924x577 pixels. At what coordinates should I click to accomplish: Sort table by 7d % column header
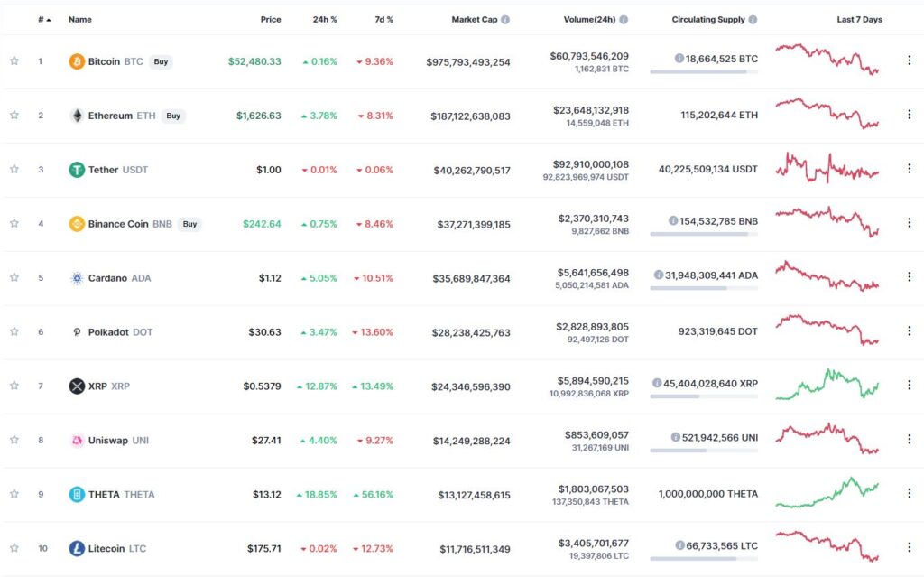[x=383, y=20]
